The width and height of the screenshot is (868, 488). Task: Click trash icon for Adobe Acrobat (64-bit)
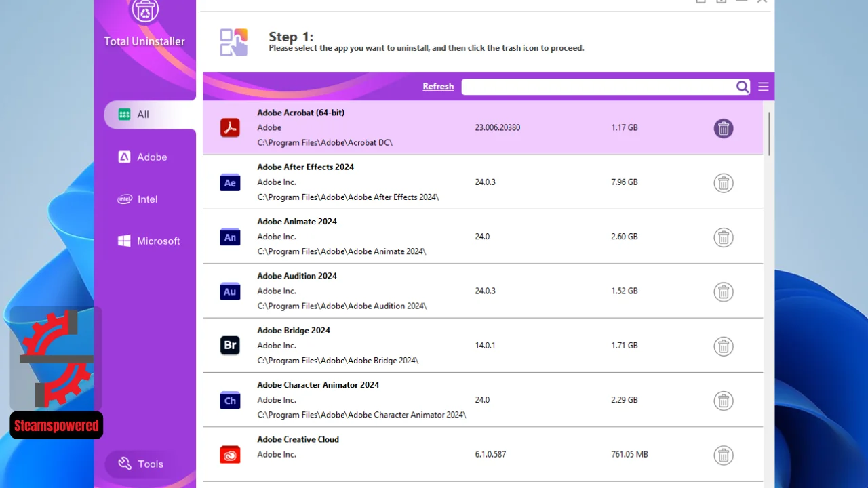[724, 128]
